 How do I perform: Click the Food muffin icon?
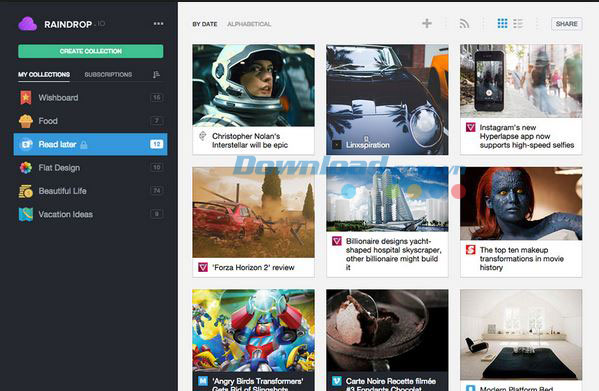click(26, 121)
